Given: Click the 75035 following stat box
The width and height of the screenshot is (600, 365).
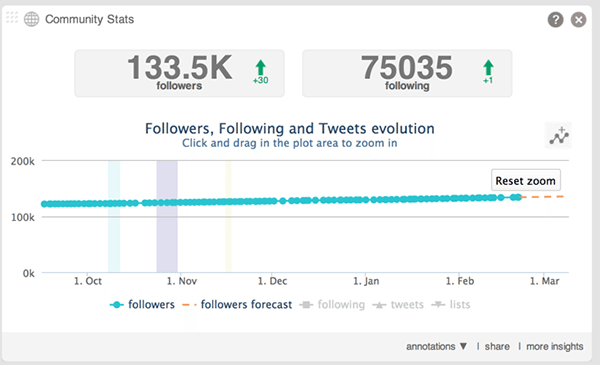Looking at the screenshot, I should [x=407, y=73].
